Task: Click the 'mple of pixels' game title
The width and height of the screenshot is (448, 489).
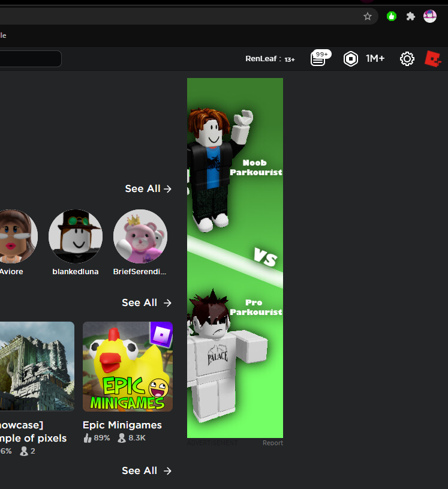Action: (x=33, y=438)
